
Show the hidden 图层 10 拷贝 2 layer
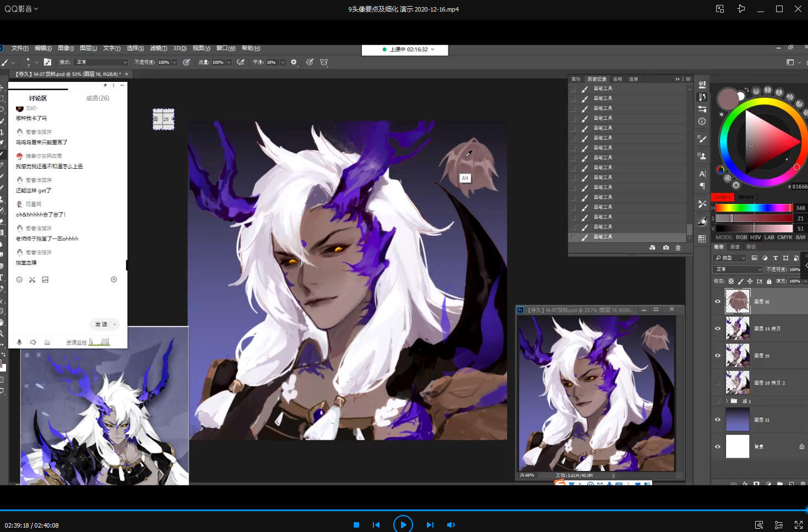coord(717,383)
